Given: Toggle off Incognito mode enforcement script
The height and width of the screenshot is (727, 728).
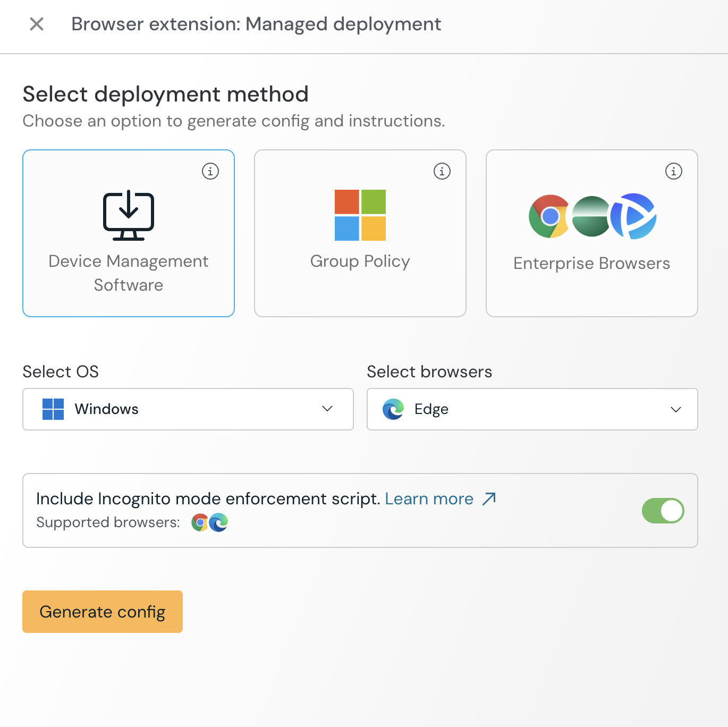Looking at the screenshot, I should pyautogui.click(x=663, y=511).
